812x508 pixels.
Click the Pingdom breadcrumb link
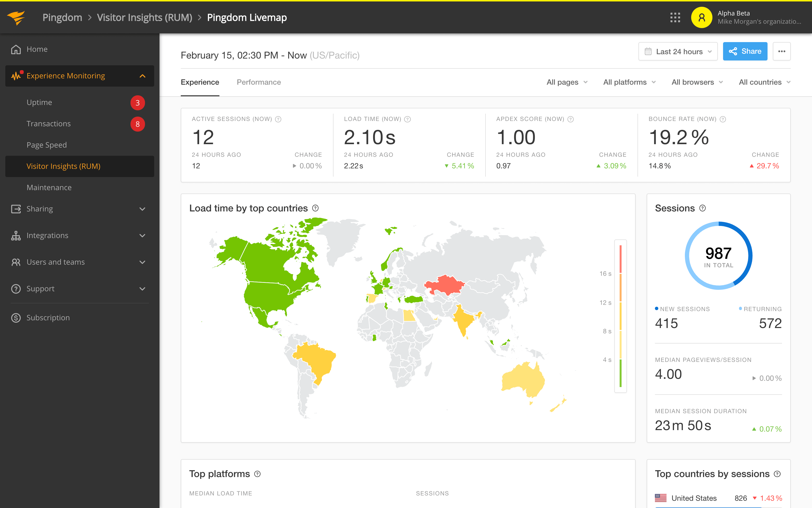pyautogui.click(x=62, y=17)
